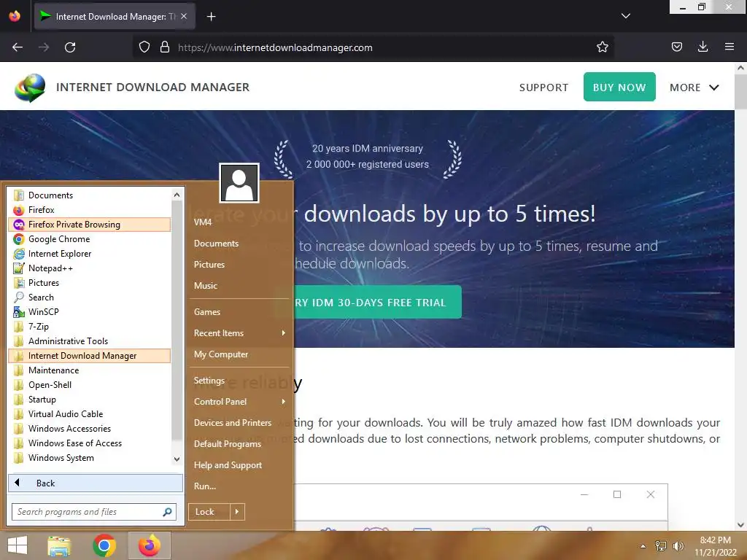Screen dimensions: 747x560
Task: Click the Search programs and files box
Action: [94, 512]
